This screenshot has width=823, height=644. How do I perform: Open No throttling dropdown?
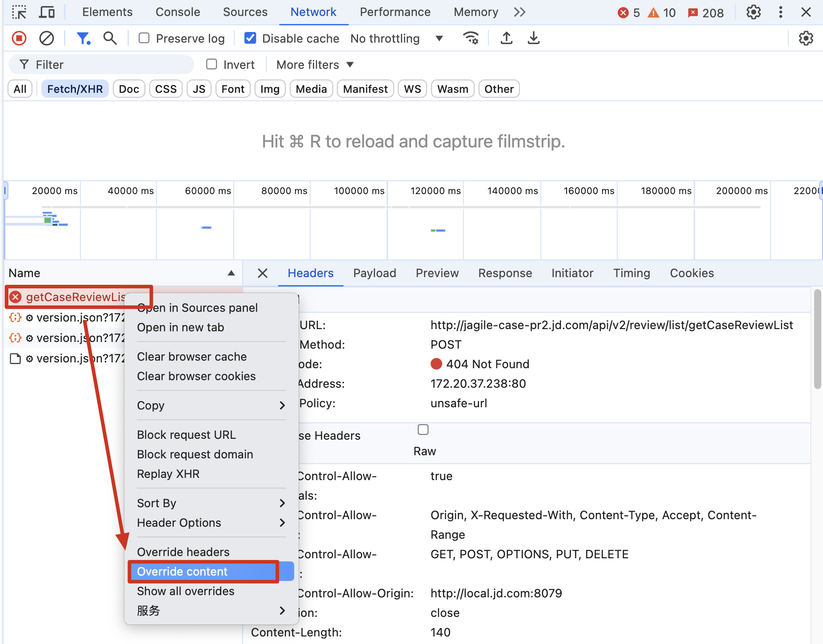coord(396,39)
